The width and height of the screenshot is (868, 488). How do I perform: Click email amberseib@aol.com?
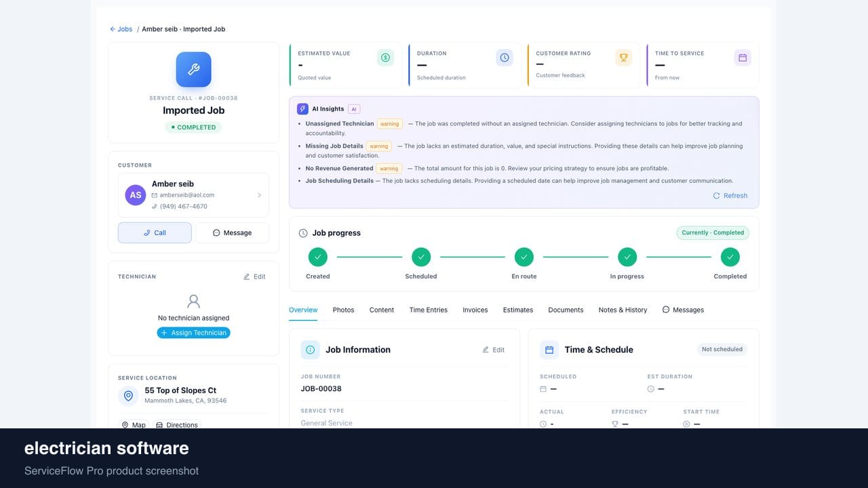coord(187,195)
